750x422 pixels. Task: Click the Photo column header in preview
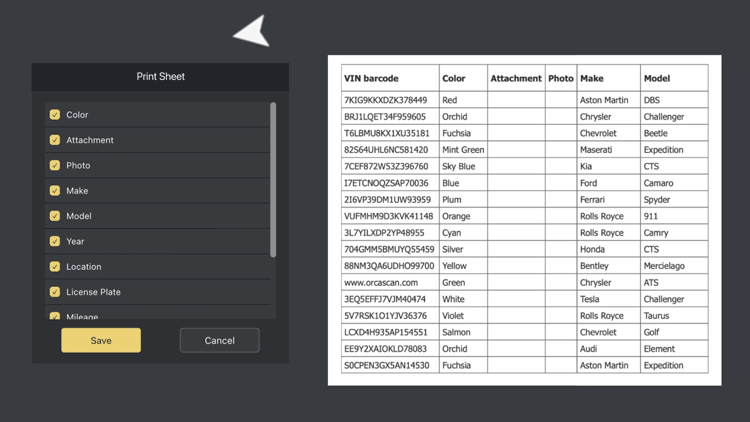(561, 78)
